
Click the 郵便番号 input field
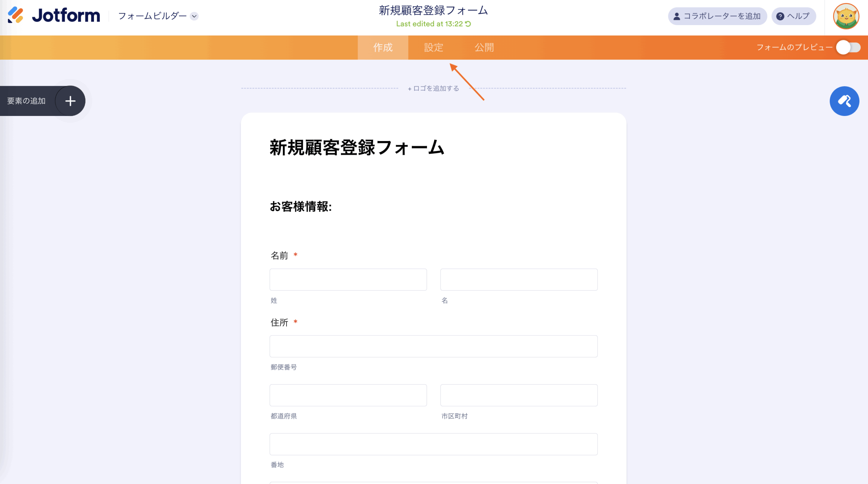pos(433,346)
